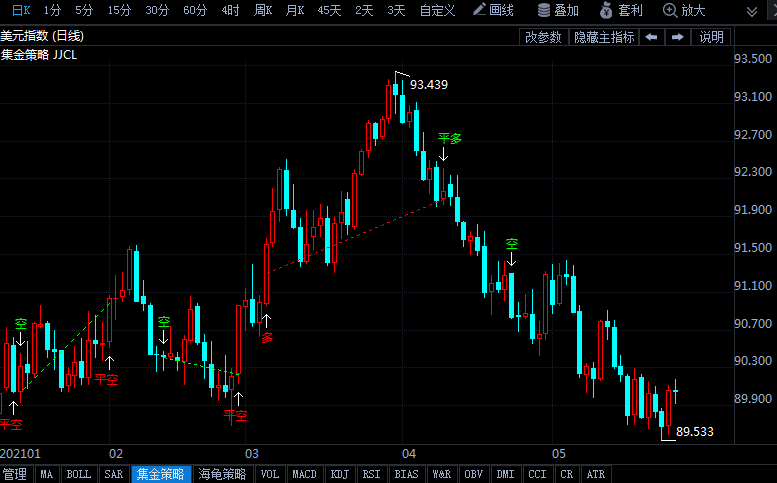
Task: Click the 美元指数 (日线) chart title
Action: [x=42, y=36]
